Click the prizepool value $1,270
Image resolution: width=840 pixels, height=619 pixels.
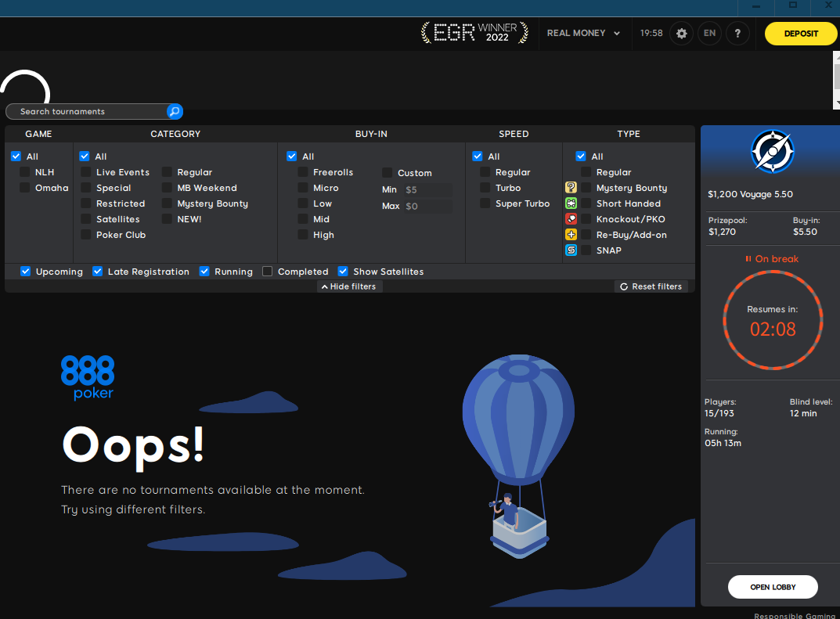pyautogui.click(x=722, y=232)
